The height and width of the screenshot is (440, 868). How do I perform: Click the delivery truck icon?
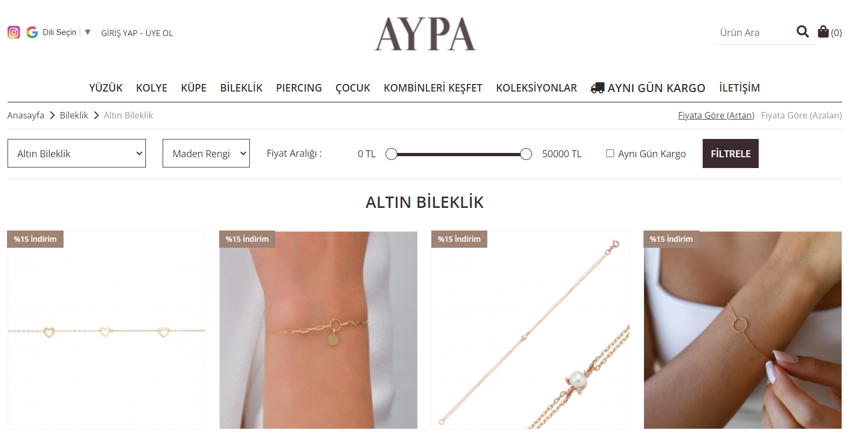click(x=597, y=88)
